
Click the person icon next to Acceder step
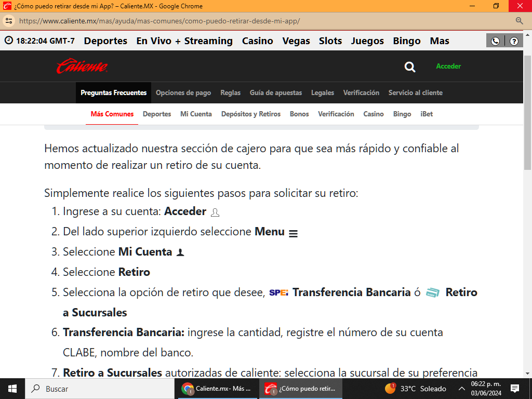click(x=216, y=213)
